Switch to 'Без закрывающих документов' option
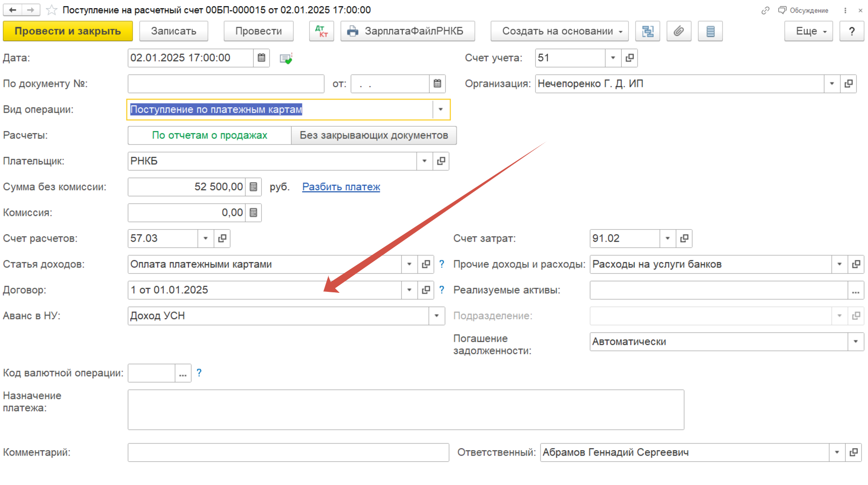The height and width of the screenshot is (485, 868). click(374, 136)
